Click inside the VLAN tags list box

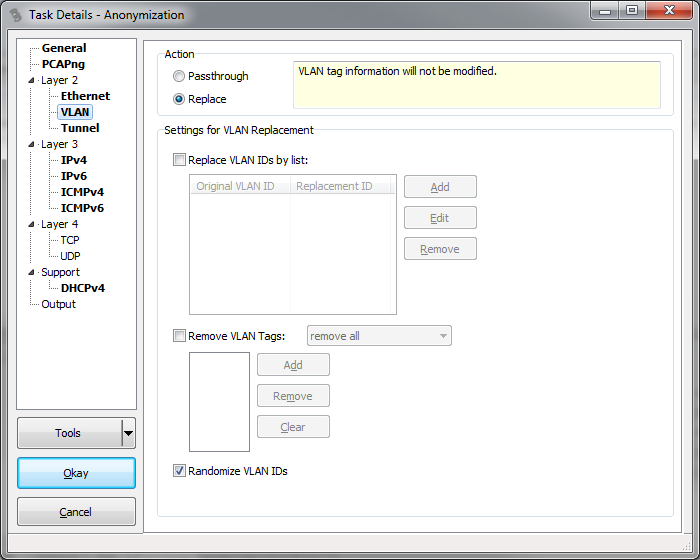(x=219, y=402)
